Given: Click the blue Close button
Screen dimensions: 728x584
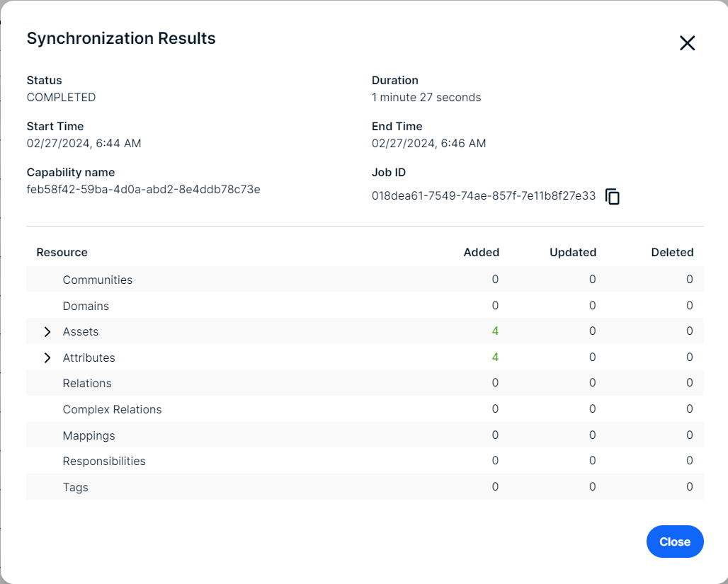Looking at the screenshot, I should [x=674, y=542].
